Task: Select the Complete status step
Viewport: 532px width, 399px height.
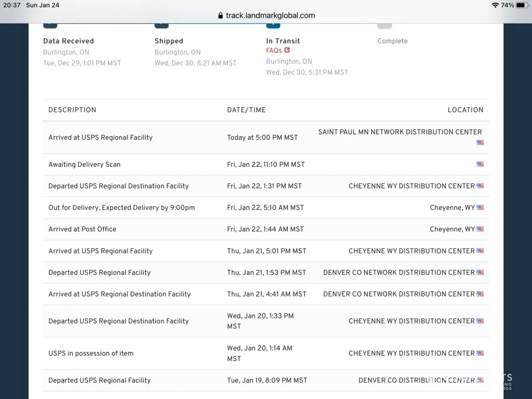Action: [x=392, y=41]
